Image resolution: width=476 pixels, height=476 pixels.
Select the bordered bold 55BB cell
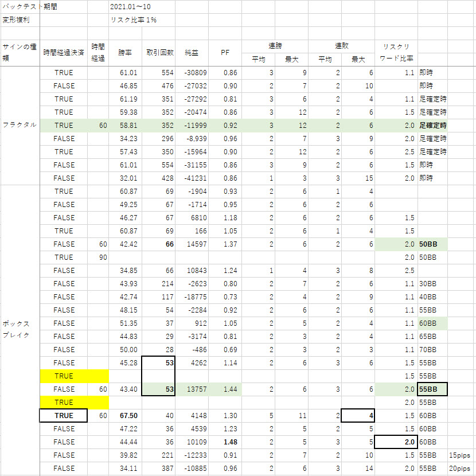point(432,389)
